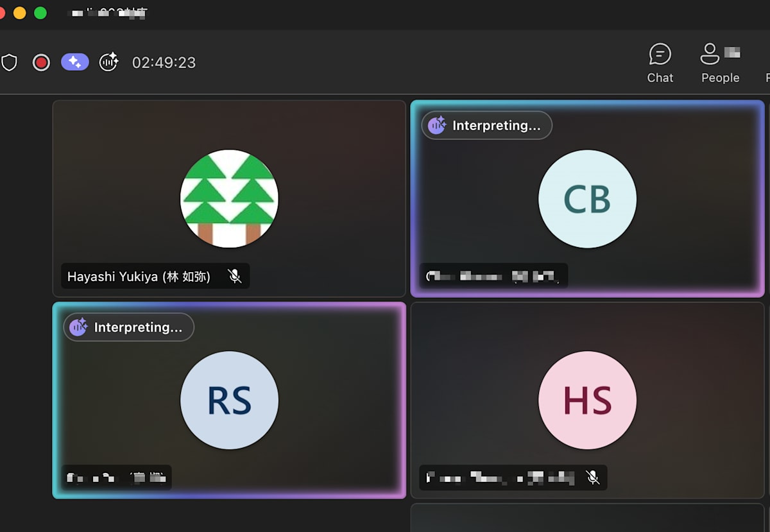Open the Chat panel
770x532 pixels.
point(660,64)
